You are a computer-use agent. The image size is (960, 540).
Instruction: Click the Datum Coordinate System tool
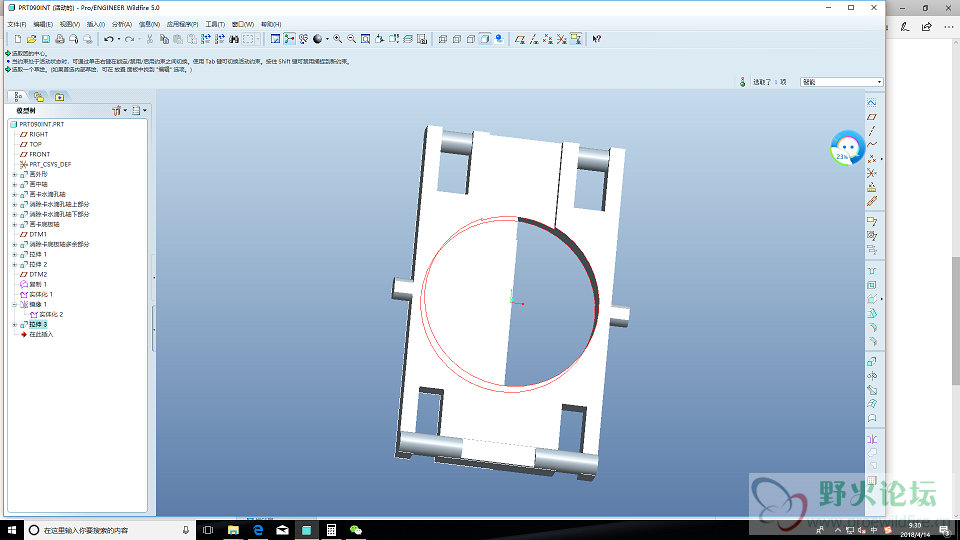(x=872, y=173)
